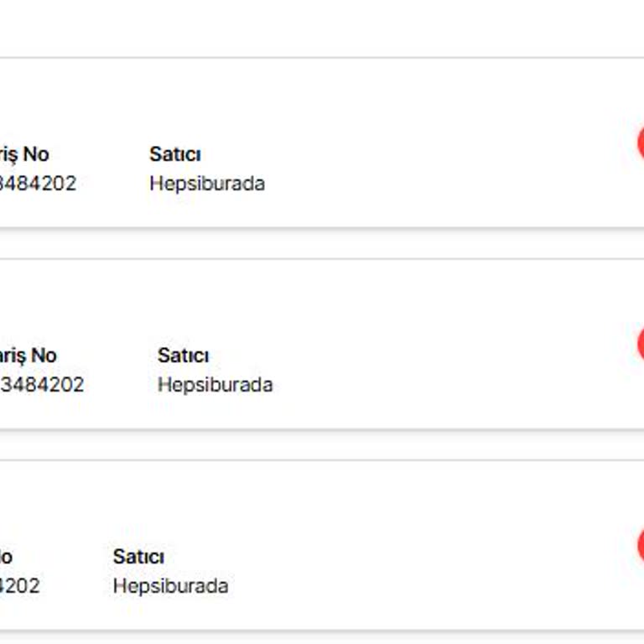
Task: Open the Hepsiburada seller link in the top card
Action: (x=206, y=183)
